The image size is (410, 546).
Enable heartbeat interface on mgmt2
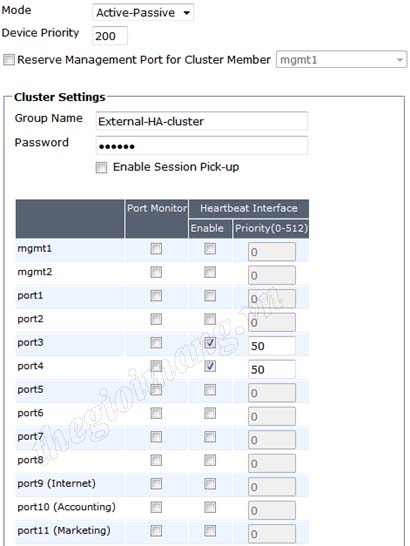click(x=210, y=272)
